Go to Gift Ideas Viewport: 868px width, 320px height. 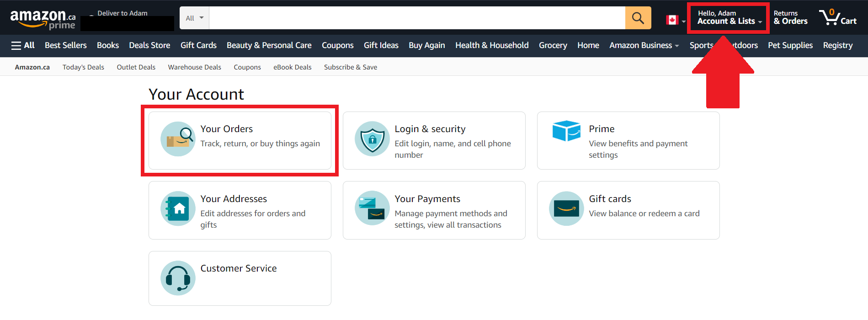point(381,45)
